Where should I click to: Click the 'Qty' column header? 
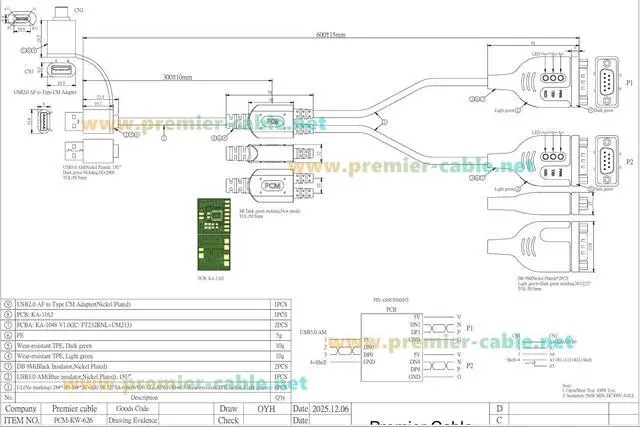pos(280,397)
